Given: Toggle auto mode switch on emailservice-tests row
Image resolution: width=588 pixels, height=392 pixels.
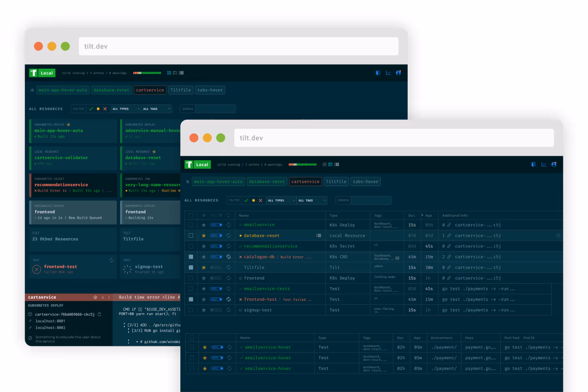Looking at the screenshot, I should [x=216, y=289].
